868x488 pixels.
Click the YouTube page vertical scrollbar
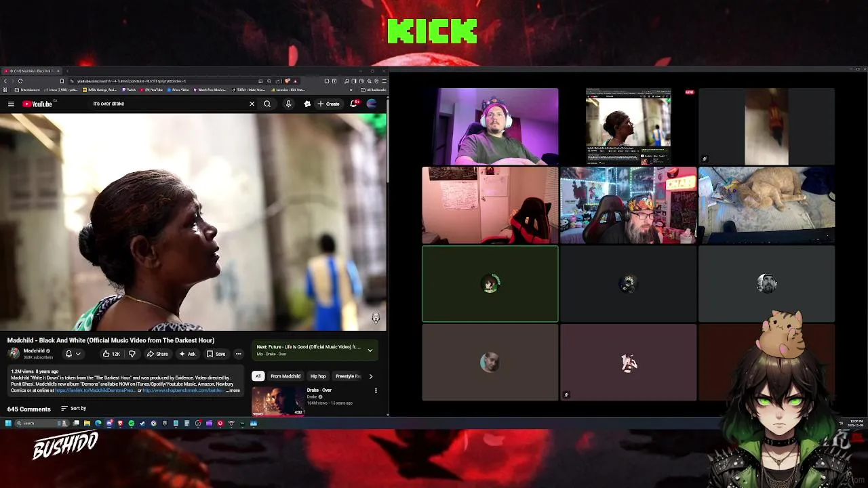[x=387, y=139]
